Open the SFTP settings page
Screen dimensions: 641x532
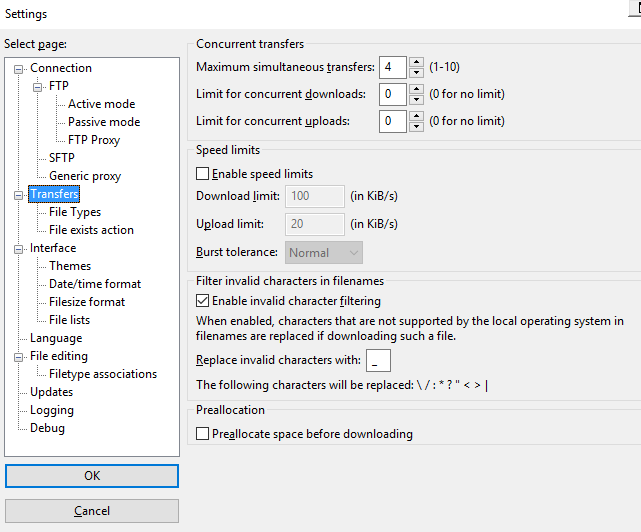(x=62, y=158)
